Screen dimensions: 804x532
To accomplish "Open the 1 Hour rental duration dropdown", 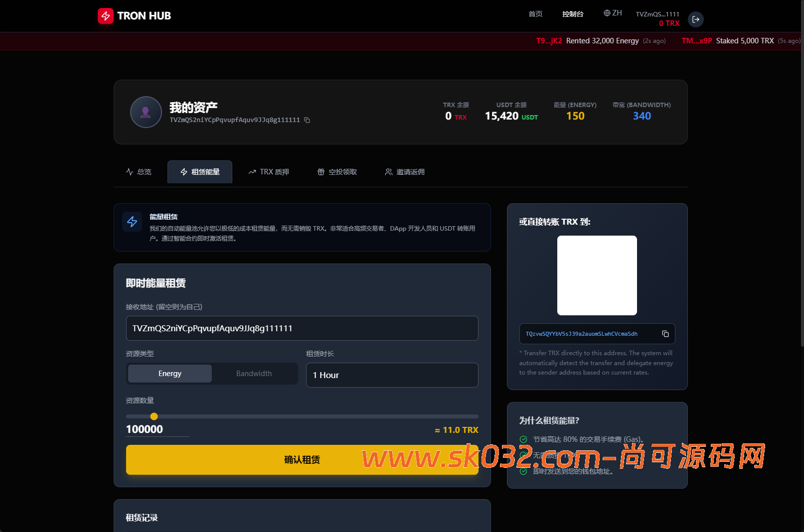I will coord(392,375).
